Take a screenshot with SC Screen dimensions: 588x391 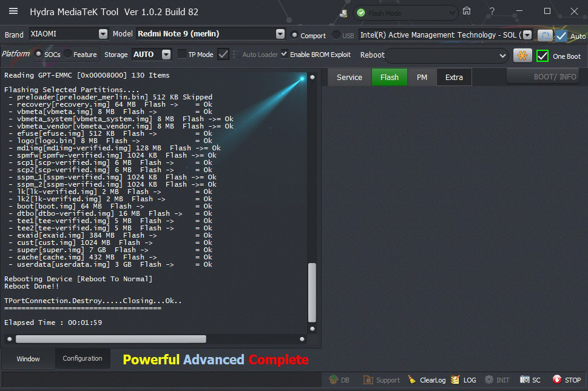(530, 379)
